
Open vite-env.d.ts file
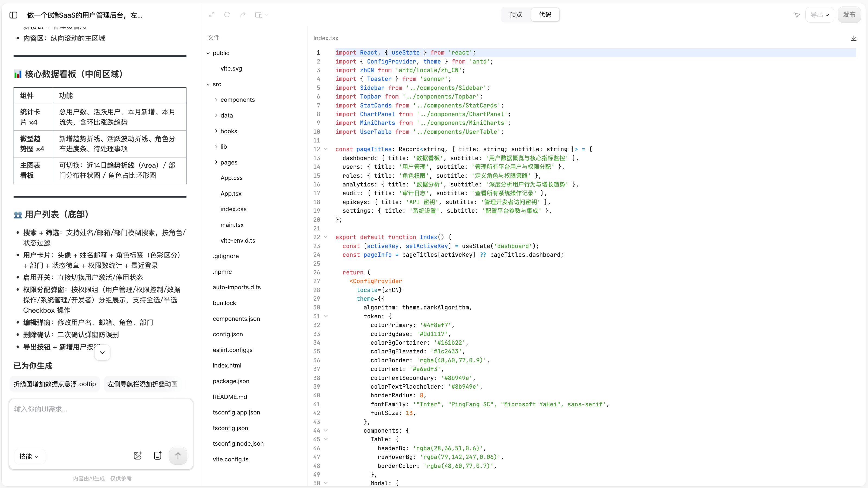[237, 240]
